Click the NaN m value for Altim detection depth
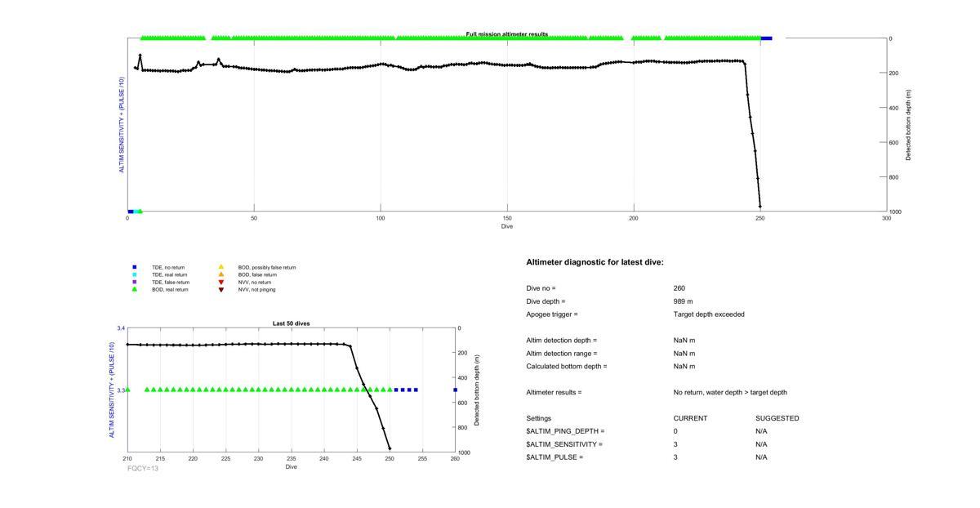The width and height of the screenshot is (980, 508). 684,341
